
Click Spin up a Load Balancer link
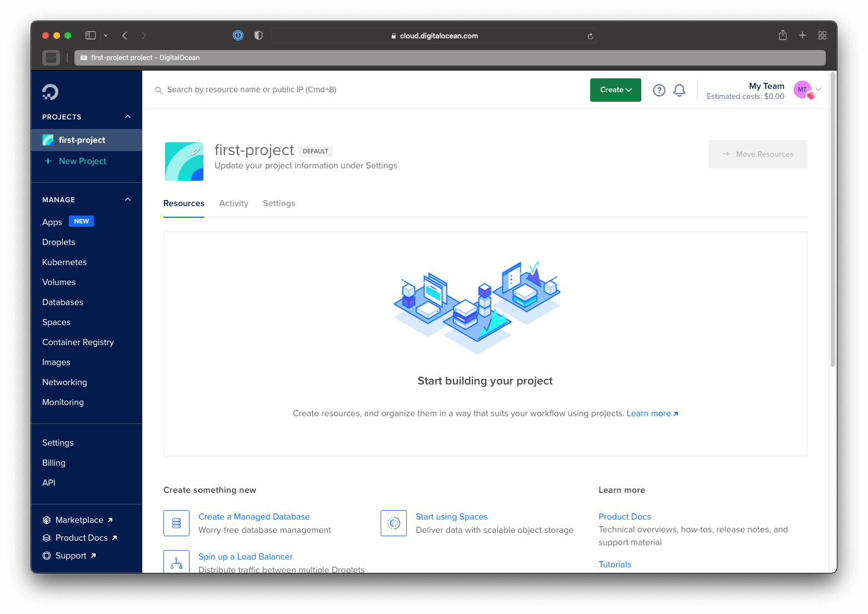tap(246, 557)
